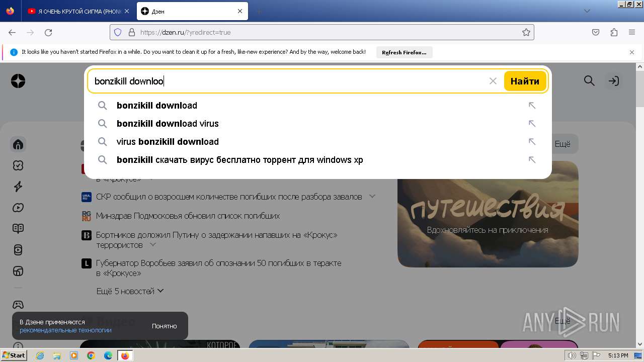Open the Firefox extensions puzzle icon
This screenshot has height=362, width=644.
tap(614, 32)
